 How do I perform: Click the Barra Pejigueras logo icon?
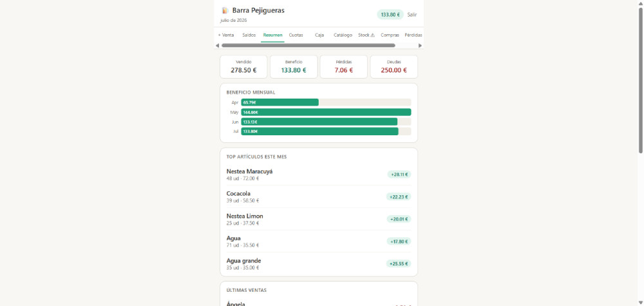[x=225, y=10]
